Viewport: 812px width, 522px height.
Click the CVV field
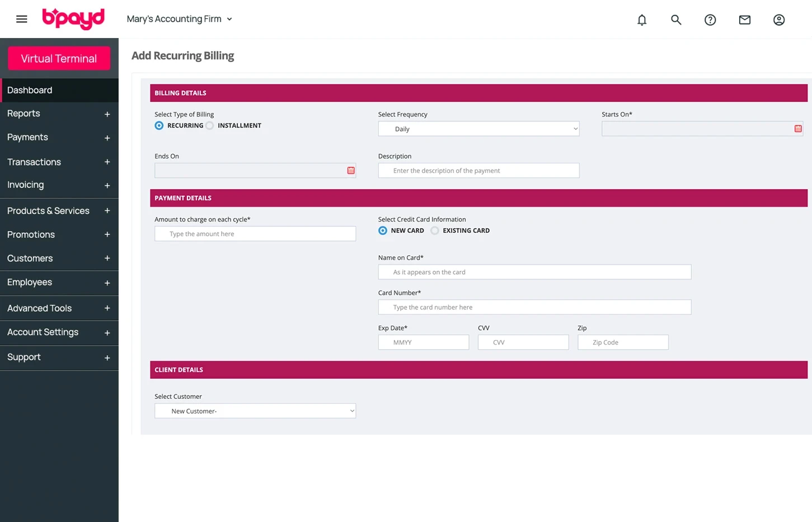pos(523,342)
